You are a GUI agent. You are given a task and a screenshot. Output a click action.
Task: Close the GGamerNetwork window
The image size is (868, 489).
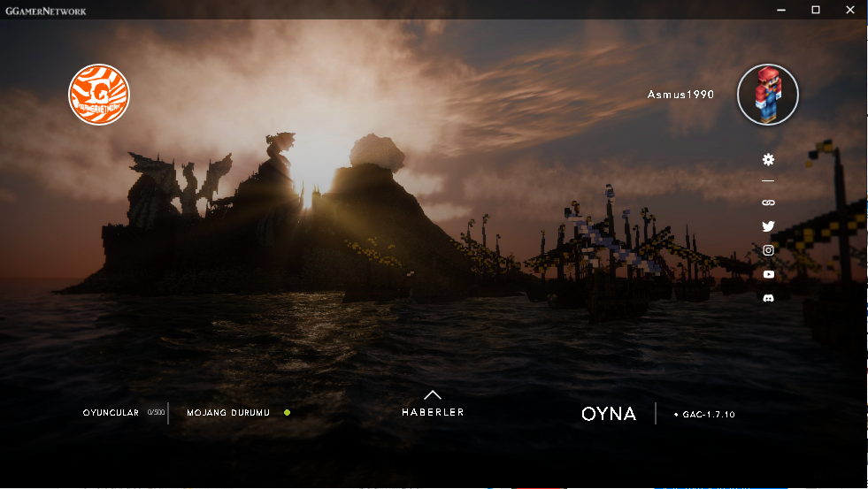pyautogui.click(x=850, y=10)
